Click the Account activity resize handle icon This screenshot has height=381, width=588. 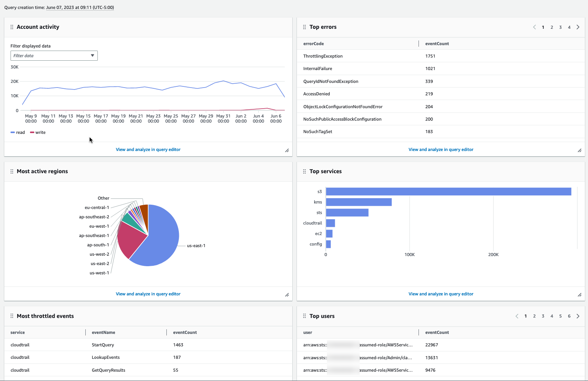coord(287,150)
